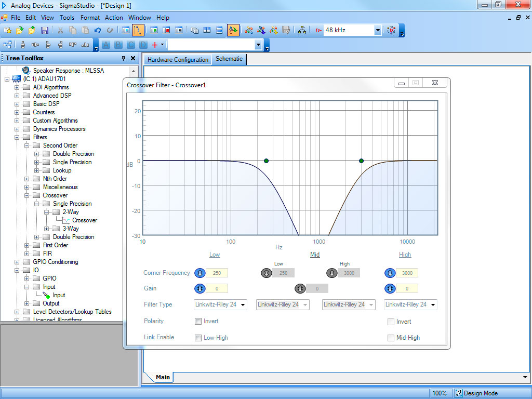Click the high gain adjust knob
Image resolution: width=532 pixels, height=399 pixels.
click(390, 288)
